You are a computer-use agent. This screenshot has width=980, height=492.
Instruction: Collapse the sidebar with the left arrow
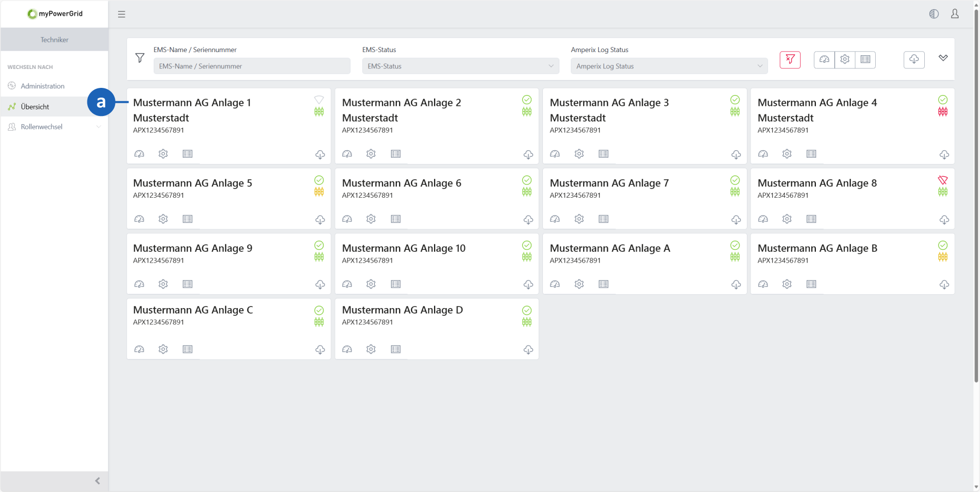(98, 481)
